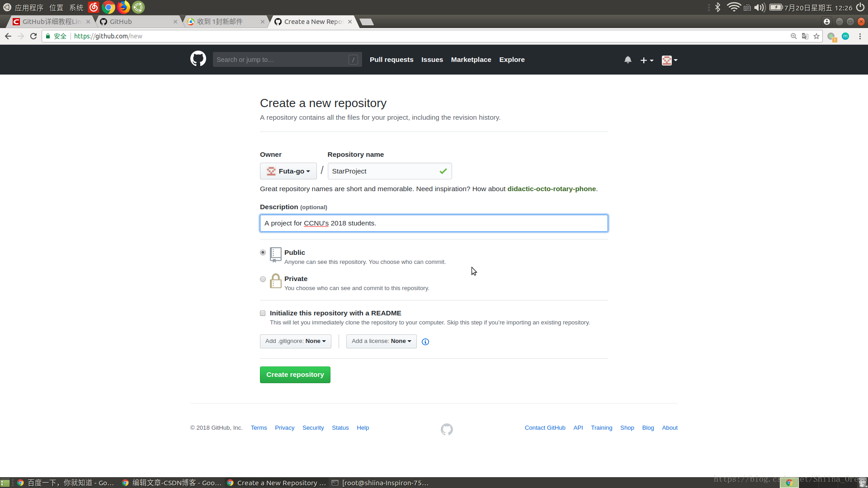The image size is (868, 488).
Task: Click the Explore menu item
Action: (x=511, y=59)
